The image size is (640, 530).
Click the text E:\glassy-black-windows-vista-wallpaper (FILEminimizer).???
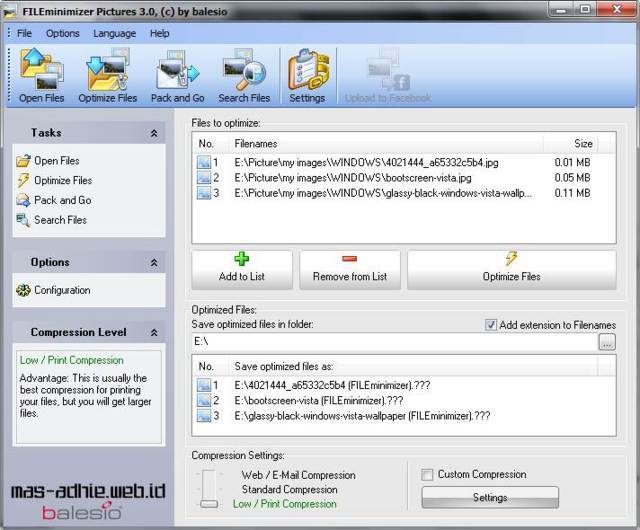click(x=362, y=416)
